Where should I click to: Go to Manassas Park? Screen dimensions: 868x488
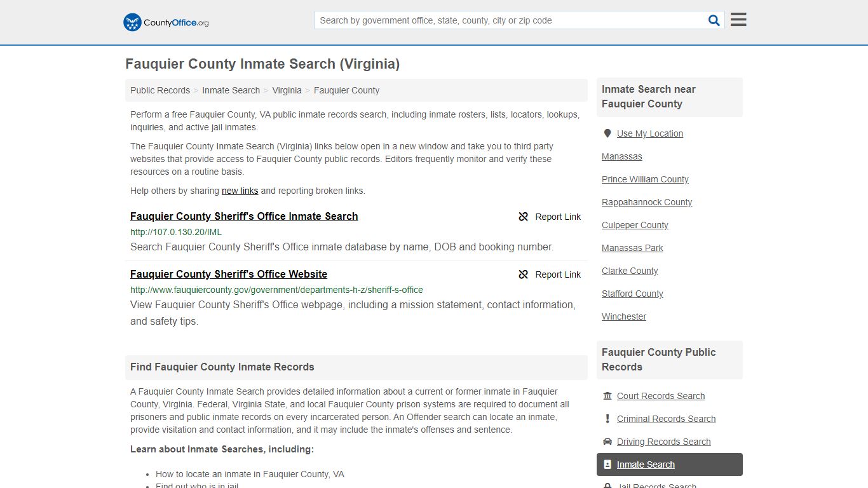(632, 248)
